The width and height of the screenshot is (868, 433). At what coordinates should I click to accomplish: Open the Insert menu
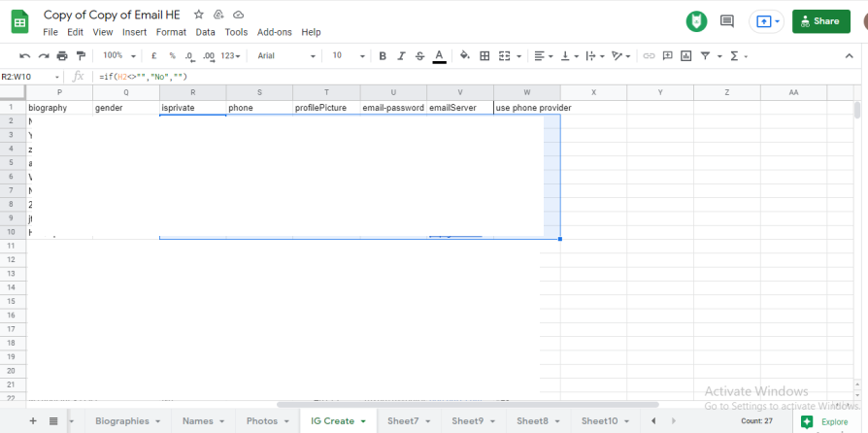(x=135, y=32)
